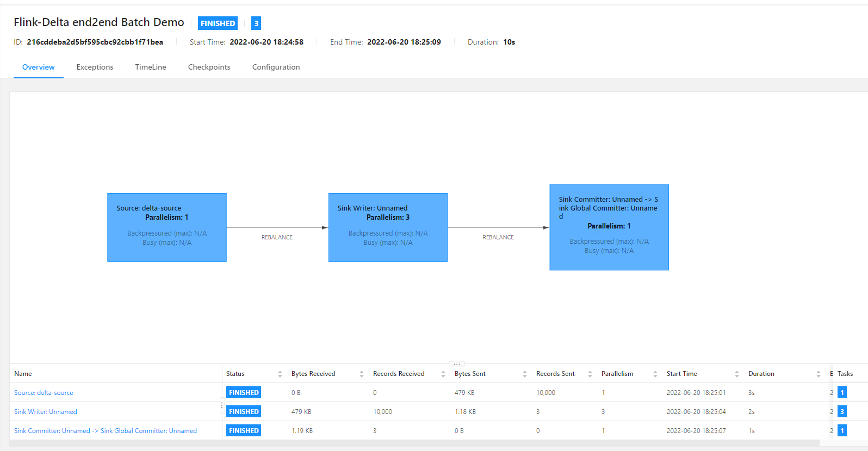This screenshot has height=451, width=868.
Task: Click end time 2022-06-20 18:25:09
Action: pos(404,42)
